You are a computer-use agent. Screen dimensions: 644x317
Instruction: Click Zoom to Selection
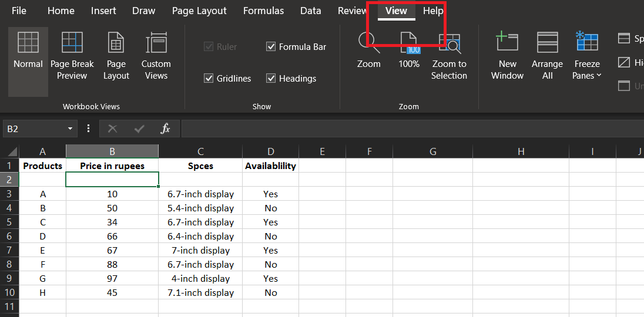[449, 56]
